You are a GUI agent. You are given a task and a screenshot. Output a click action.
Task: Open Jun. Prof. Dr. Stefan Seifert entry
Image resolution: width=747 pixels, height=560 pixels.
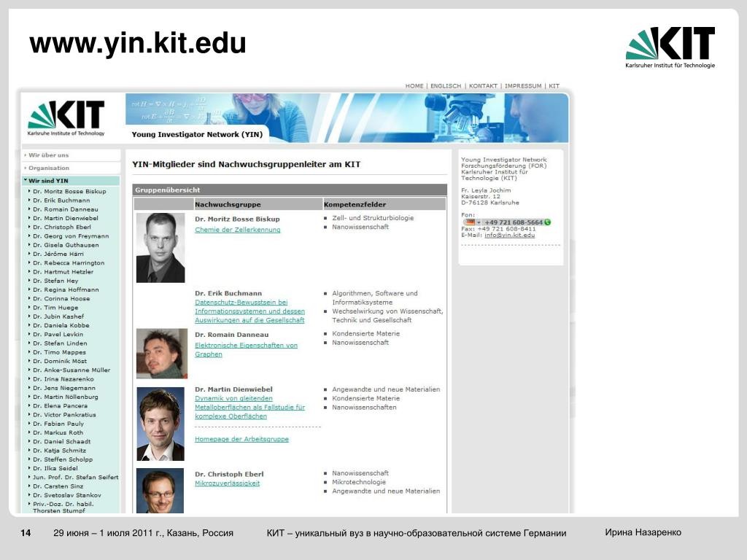[x=75, y=477]
